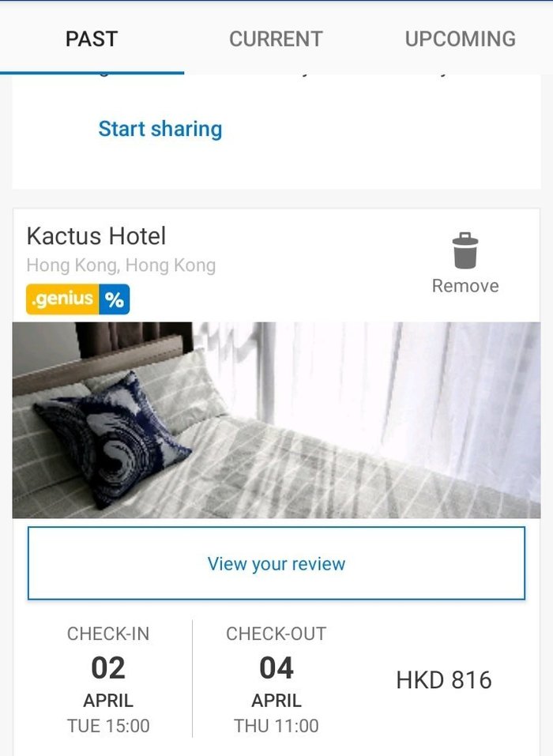Select the check-out date 04
The width and height of the screenshot is (553, 756).
[276, 668]
